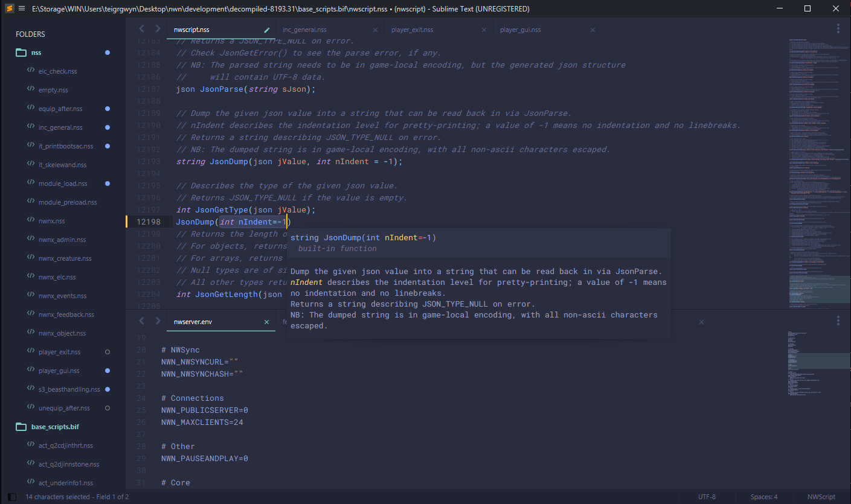Click the pencil icon on nwscript.nss tab
Screen dimensions: 851x504
coord(267,30)
